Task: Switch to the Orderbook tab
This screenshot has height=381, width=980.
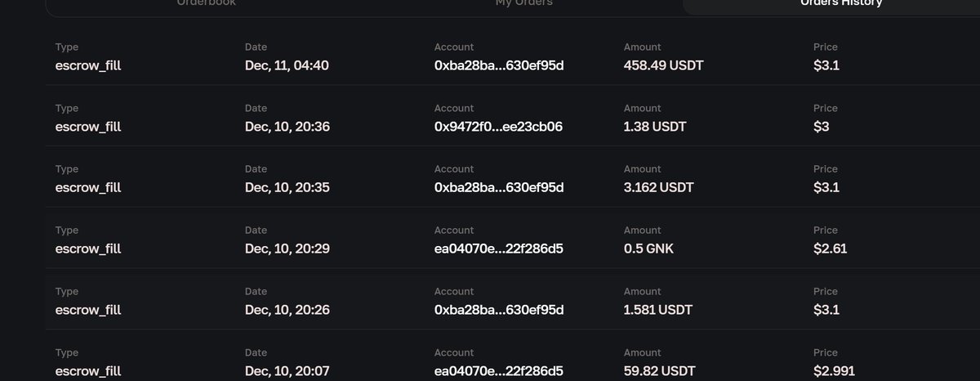Action: [x=207, y=3]
